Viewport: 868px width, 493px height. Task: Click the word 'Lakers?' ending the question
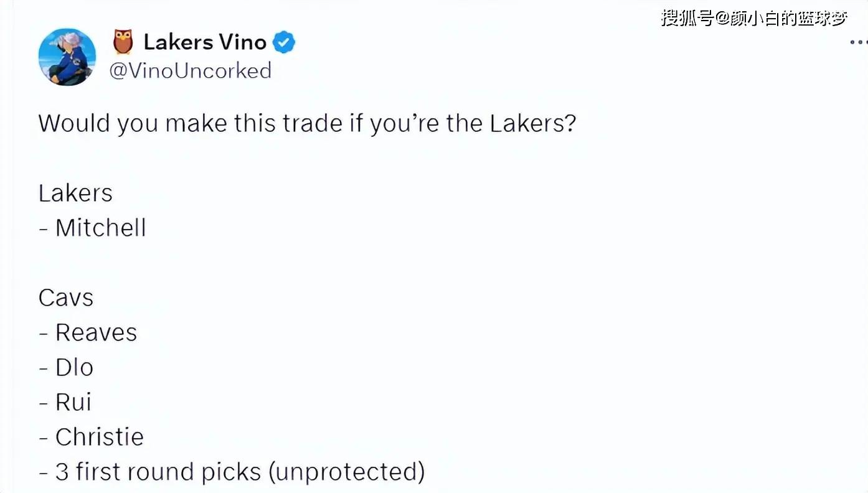(x=533, y=123)
